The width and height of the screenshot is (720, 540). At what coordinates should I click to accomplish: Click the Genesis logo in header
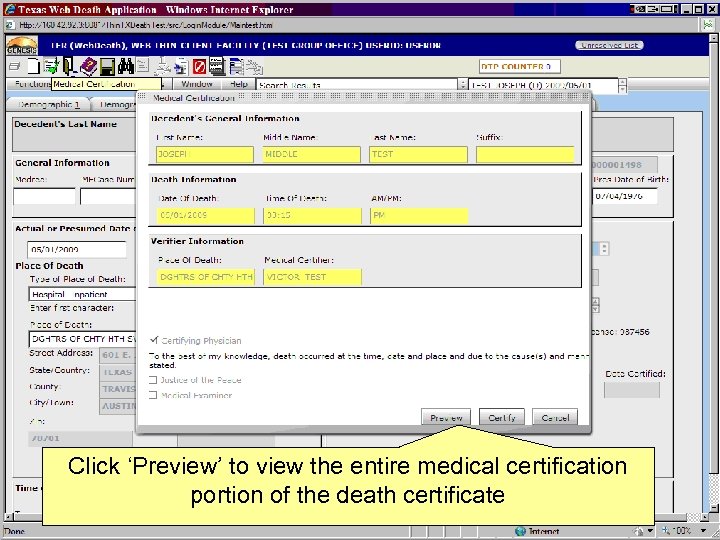pos(22,46)
